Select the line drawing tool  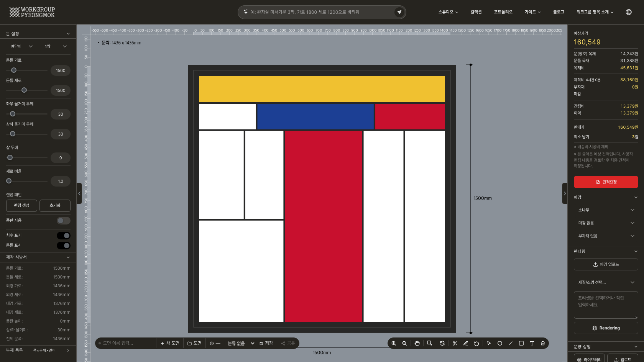[x=511, y=343]
